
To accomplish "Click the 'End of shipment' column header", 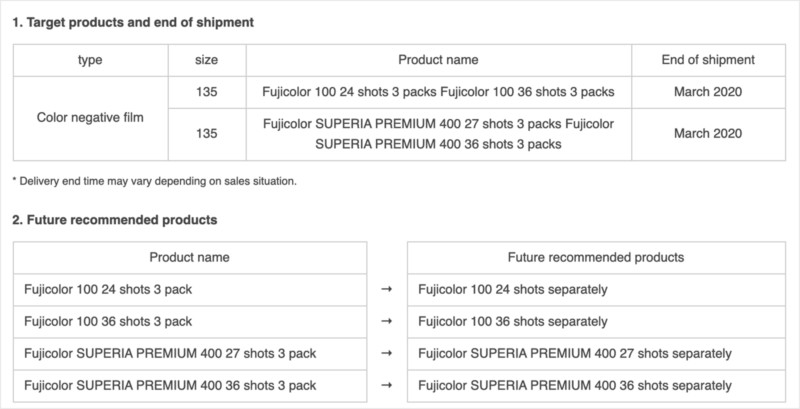I will click(x=708, y=60).
